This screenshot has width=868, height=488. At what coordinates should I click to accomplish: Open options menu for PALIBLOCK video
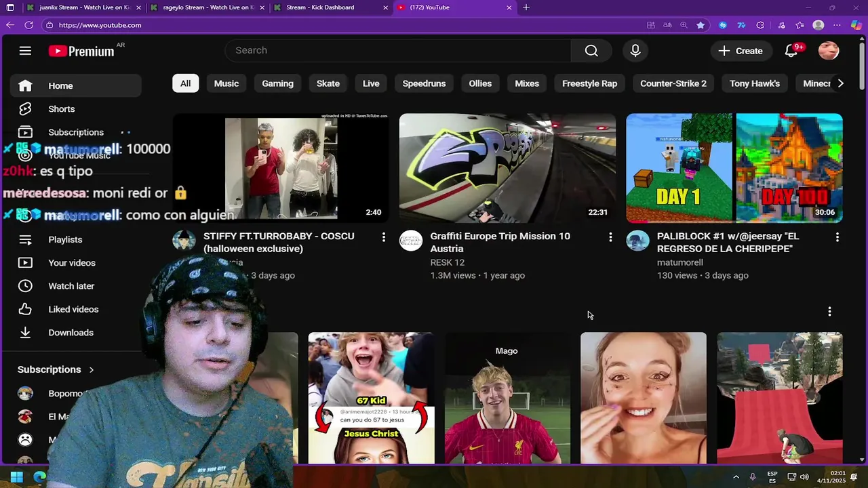pyautogui.click(x=837, y=237)
